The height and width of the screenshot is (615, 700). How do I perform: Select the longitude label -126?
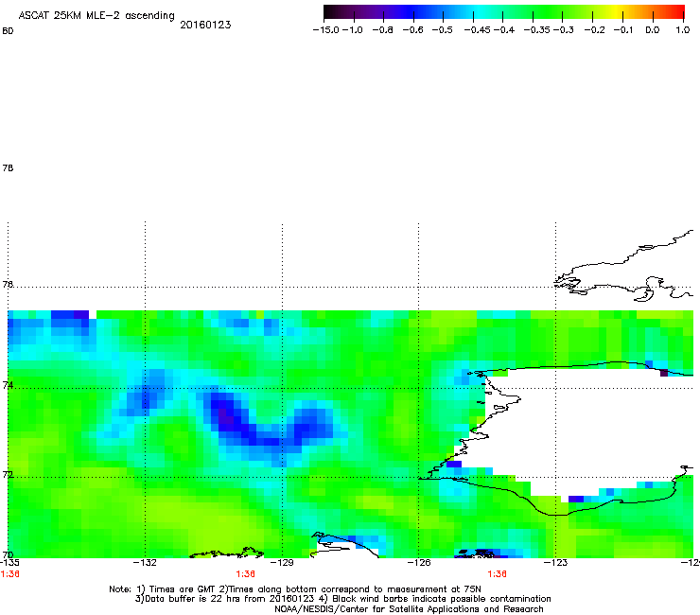point(419,563)
